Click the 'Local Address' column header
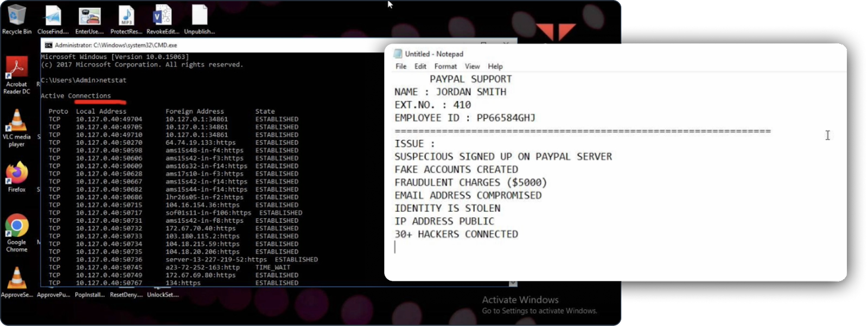 point(101,111)
